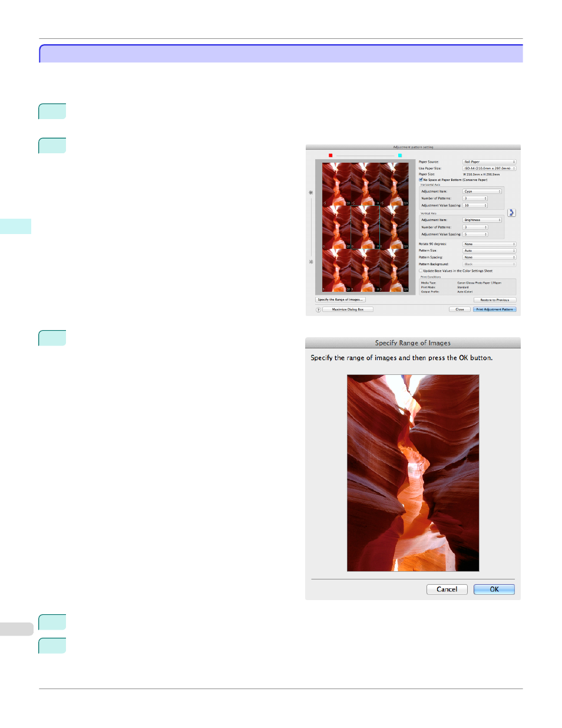The width and height of the screenshot is (562, 728).
Task: Open the Use Paper Size dropdown
Action: 489,168
